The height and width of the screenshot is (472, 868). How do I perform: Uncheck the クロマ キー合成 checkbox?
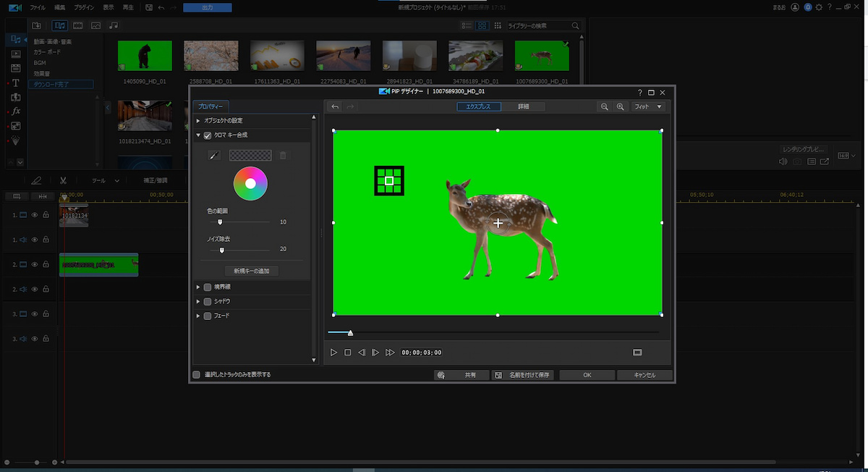(x=208, y=135)
